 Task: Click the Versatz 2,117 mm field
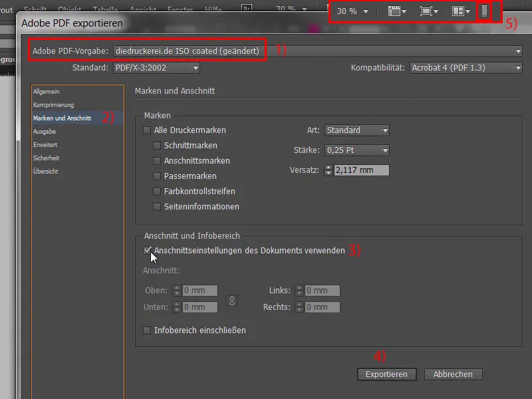[x=362, y=170]
